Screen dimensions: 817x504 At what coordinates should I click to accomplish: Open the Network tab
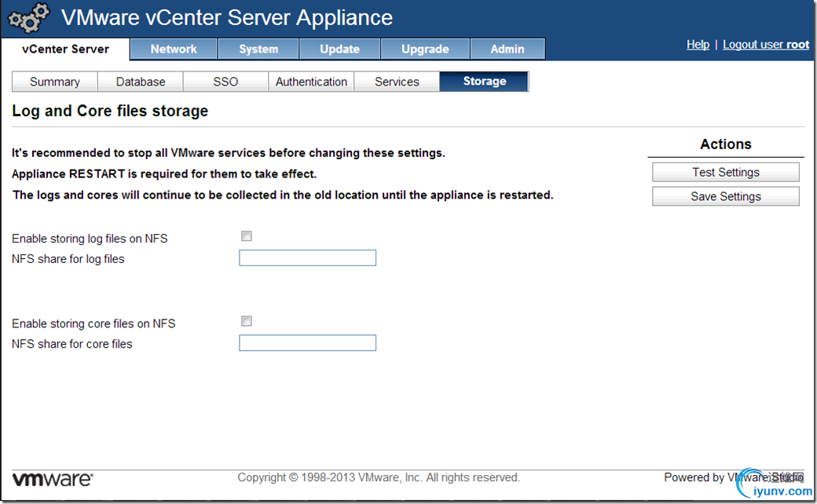point(174,49)
